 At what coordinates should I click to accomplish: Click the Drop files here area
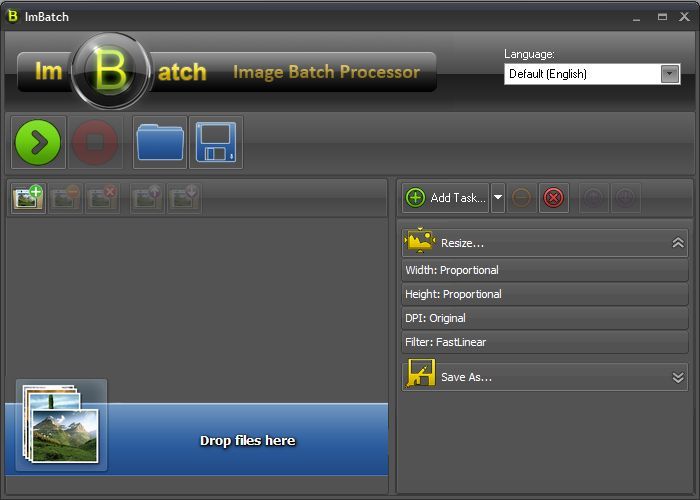(x=247, y=440)
